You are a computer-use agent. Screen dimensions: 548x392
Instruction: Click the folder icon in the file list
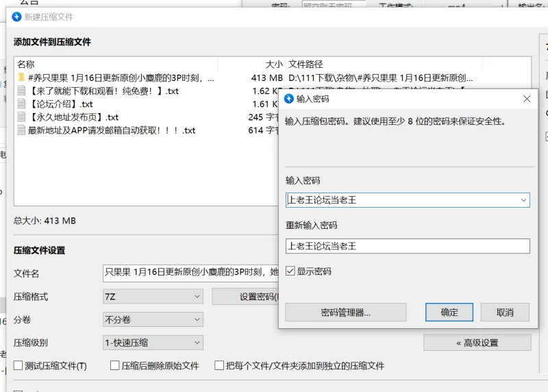click(x=21, y=77)
